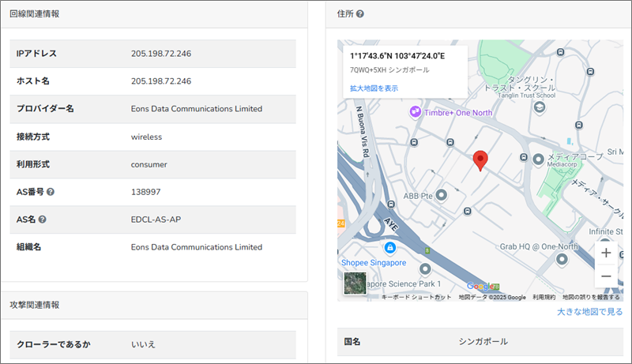Click 回線関連情報 section header
The width and height of the screenshot is (632, 364).
point(34,13)
